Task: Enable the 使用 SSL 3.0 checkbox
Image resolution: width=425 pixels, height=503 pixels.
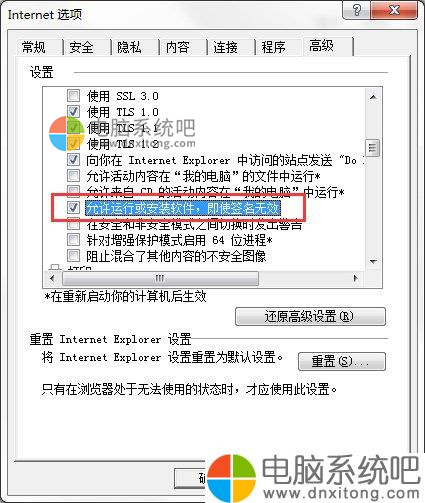Action: point(73,96)
